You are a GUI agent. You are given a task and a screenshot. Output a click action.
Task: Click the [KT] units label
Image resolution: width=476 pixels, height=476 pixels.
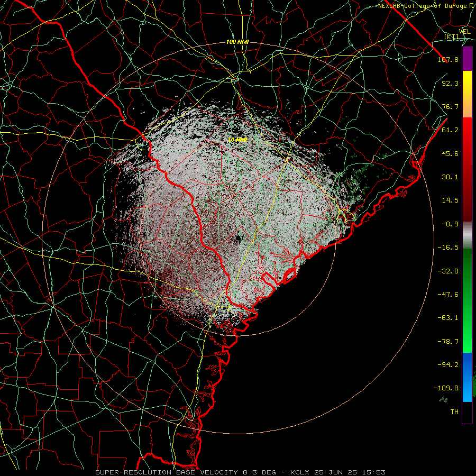452,36
